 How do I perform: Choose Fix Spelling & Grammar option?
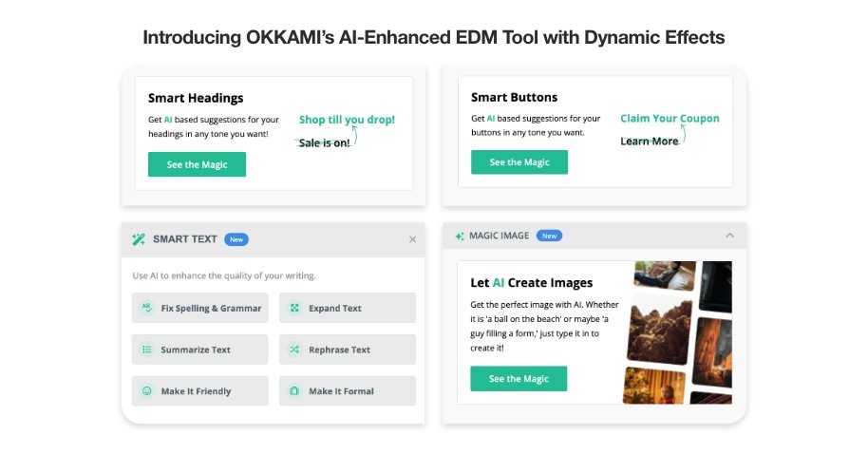click(199, 308)
